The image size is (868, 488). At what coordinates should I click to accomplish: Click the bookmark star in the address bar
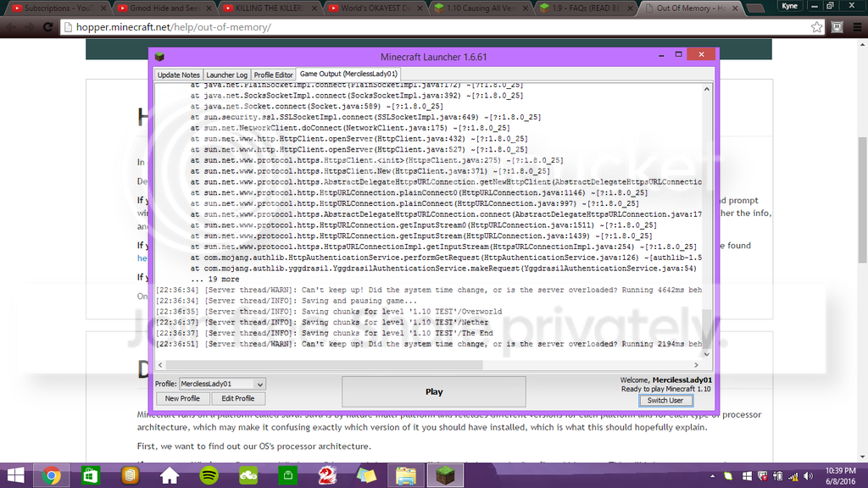[815, 26]
